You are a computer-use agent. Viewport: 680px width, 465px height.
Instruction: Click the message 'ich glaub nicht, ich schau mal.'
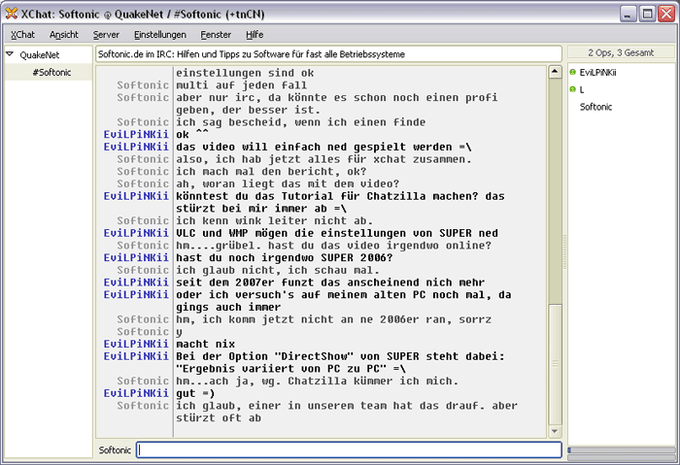(278, 270)
